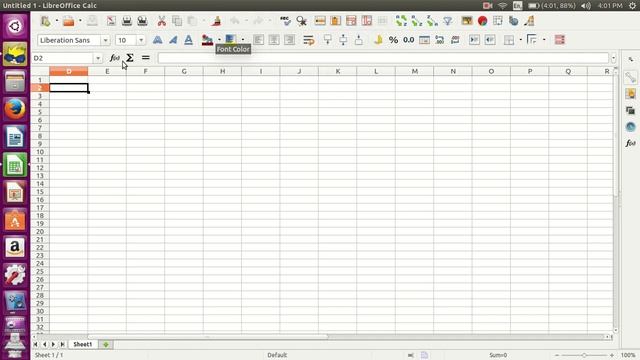Open the font size dropdown
This screenshot has height=360, width=640.
click(x=141, y=40)
